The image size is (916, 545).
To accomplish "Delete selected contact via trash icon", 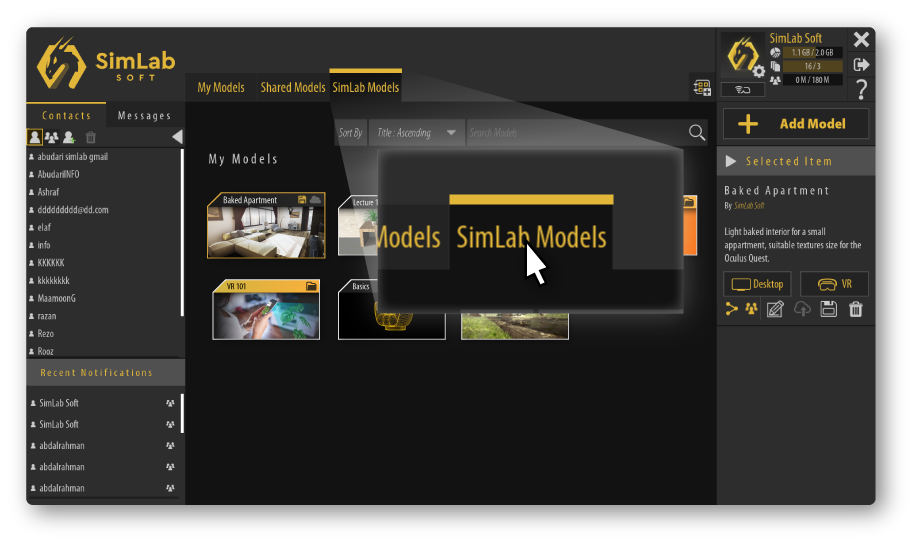I will tap(91, 137).
